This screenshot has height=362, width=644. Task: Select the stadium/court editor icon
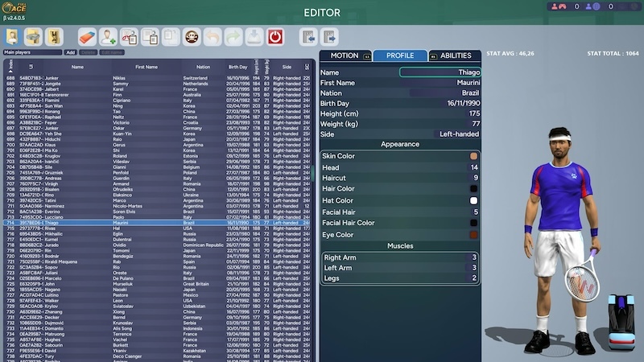[x=33, y=36]
